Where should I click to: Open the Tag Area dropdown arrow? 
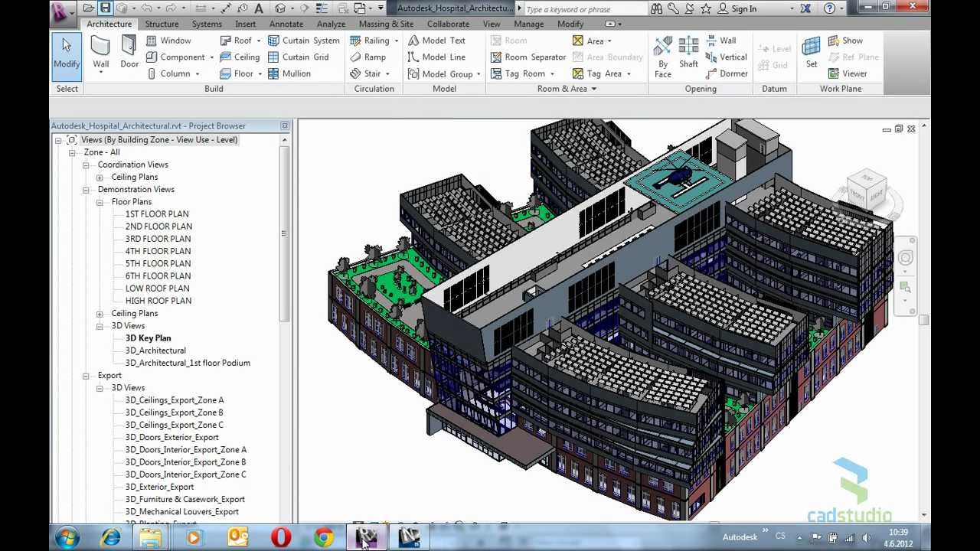[x=629, y=74]
